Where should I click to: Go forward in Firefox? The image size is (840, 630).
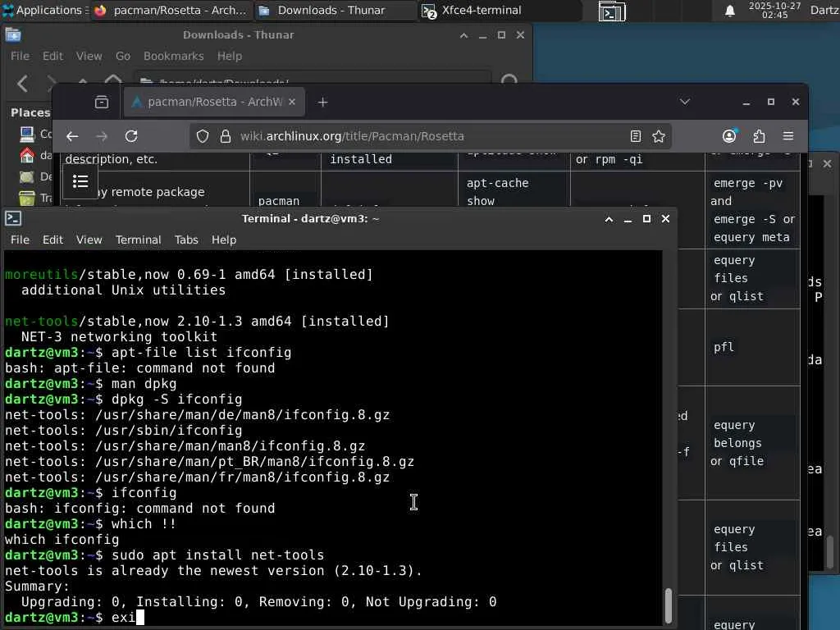pos(102,136)
